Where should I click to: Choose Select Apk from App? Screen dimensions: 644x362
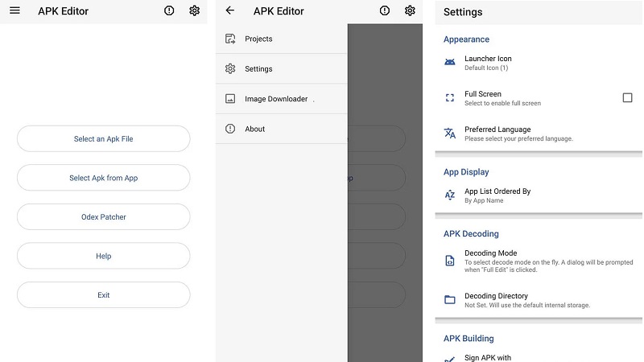pyautogui.click(x=104, y=178)
